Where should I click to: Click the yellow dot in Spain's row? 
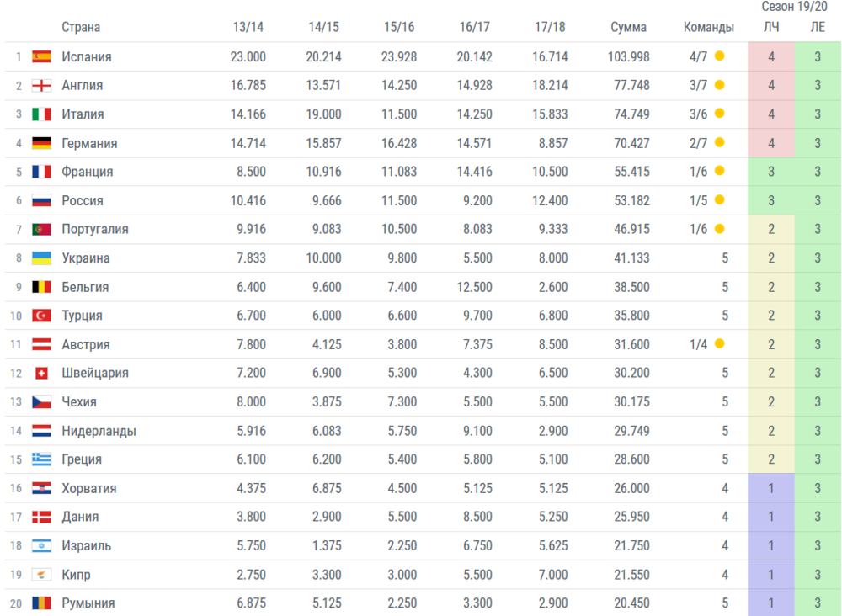[x=719, y=57]
